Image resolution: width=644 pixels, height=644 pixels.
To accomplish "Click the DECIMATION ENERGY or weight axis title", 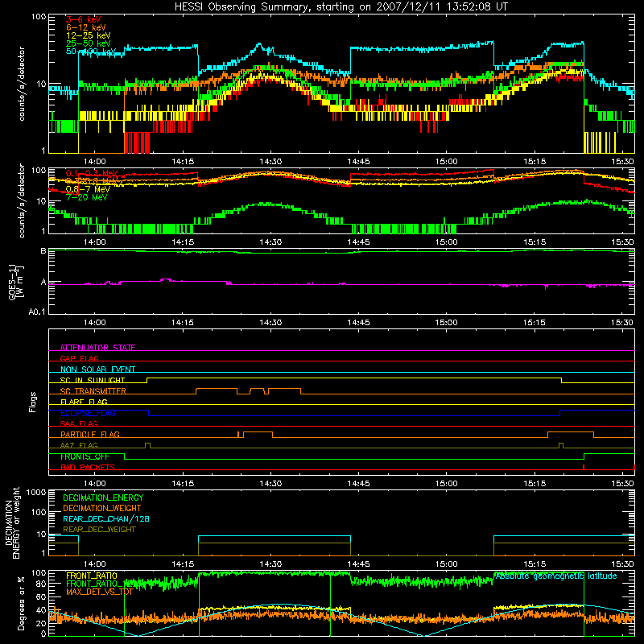I will [12, 522].
